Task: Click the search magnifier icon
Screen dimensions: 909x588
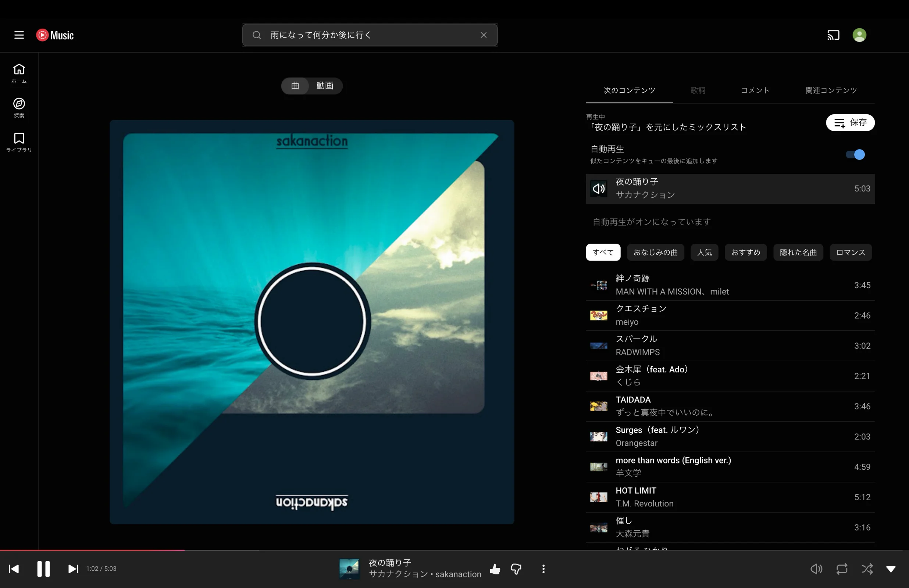Action: [257, 35]
